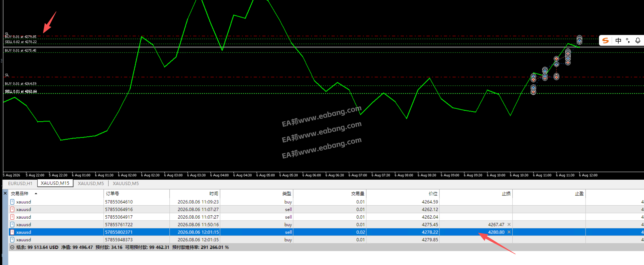Click the price value 4278.22 in table
Image resolution: width=644 pixels, height=265 pixels.
430,232
